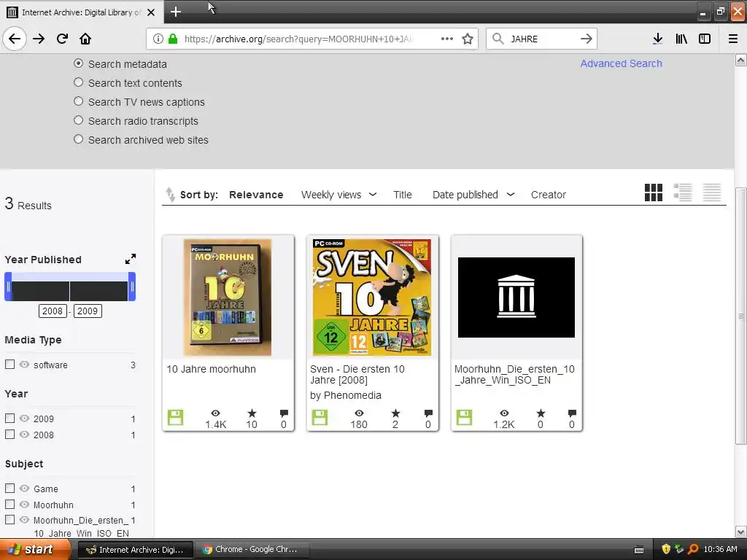The width and height of the screenshot is (747, 560).
Task: Toggle eye icon beside software filter
Action: click(x=24, y=365)
